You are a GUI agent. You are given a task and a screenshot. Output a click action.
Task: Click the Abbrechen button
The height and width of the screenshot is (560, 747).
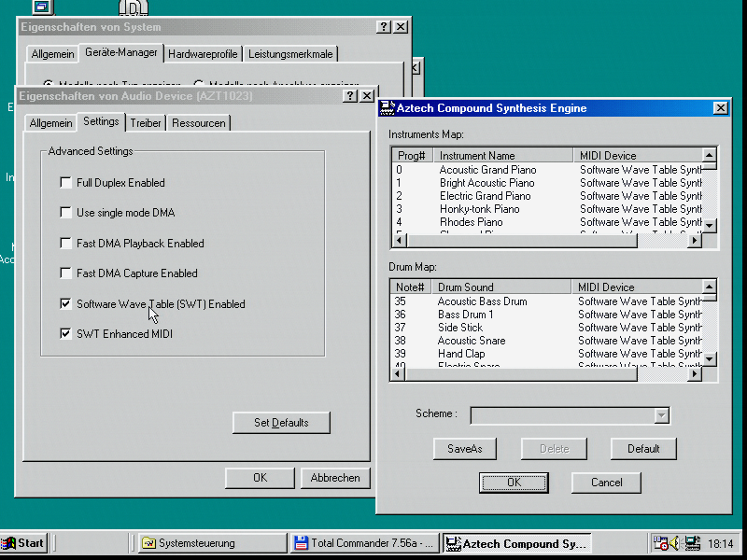click(335, 478)
